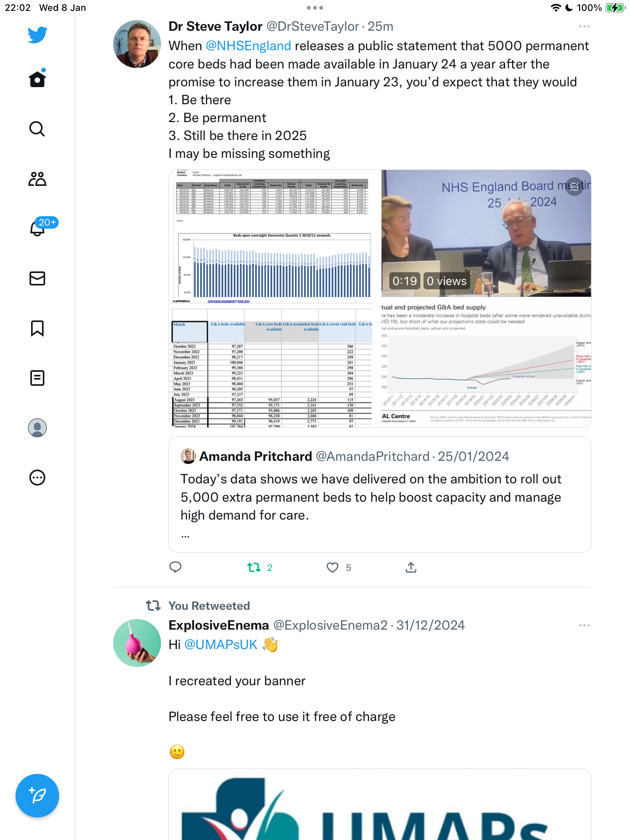This screenshot has width=630, height=840.
Task: Open Bookmarks icon in sidebar
Action: 37,328
